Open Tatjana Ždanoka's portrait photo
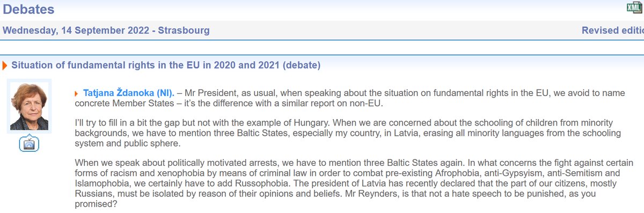Viewport: 644px width, 213px height. click(30, 106)
